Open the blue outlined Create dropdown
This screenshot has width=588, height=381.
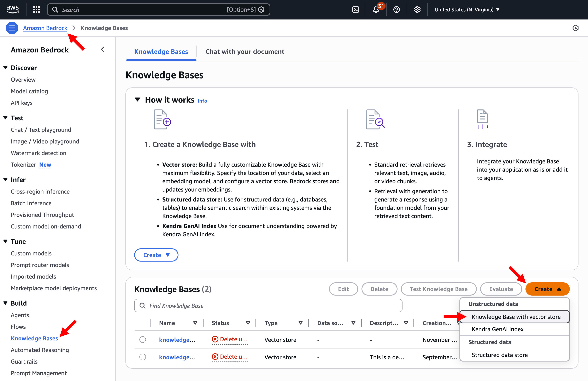point(156,255)
